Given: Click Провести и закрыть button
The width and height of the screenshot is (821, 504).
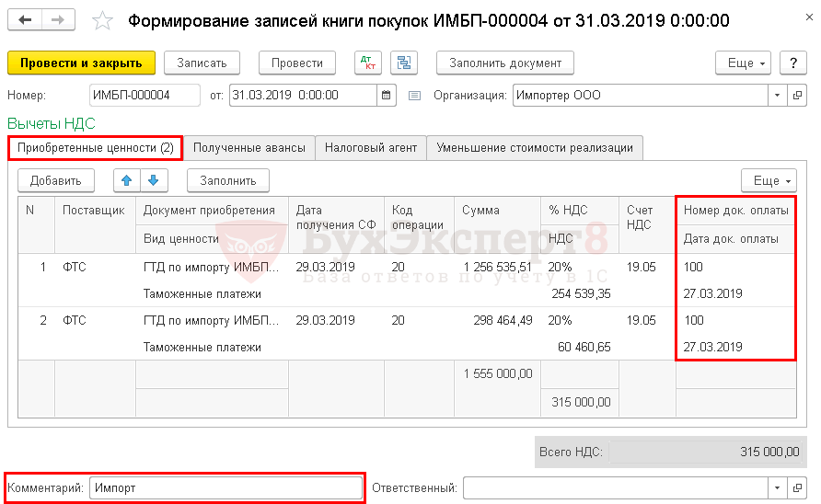Looking at the screenshot, I should [x=81, y=63].
